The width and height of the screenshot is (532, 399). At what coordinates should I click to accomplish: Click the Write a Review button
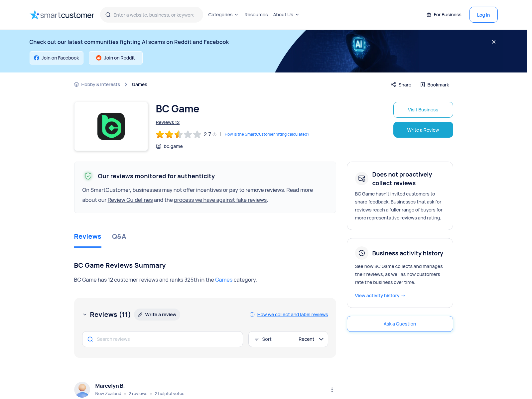tap(423, 130)
